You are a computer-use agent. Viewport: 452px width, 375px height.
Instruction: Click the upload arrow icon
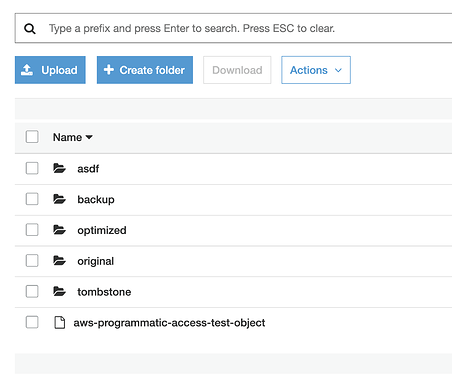pos(27,70)
